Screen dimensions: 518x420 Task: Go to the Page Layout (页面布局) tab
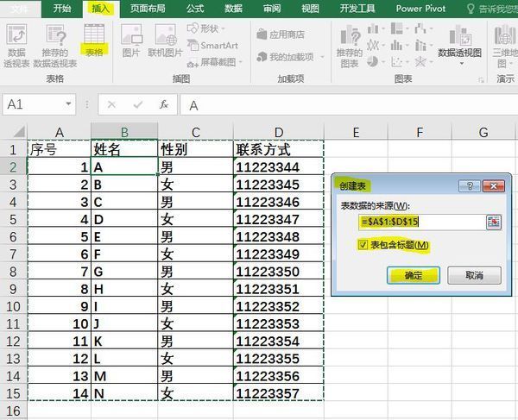point(148,9)
